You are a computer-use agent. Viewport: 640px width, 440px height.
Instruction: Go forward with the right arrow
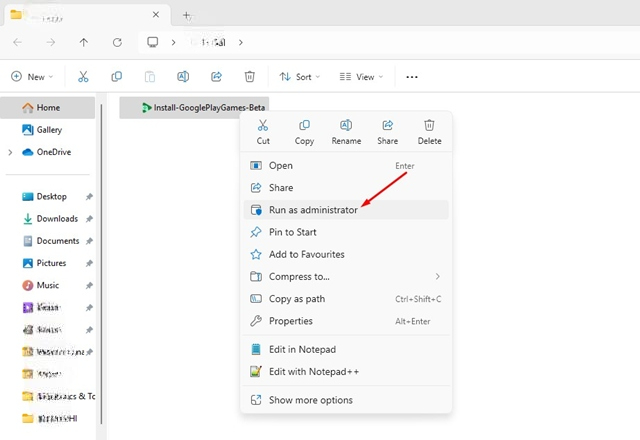pyautogui.click(x=51, y=42)
